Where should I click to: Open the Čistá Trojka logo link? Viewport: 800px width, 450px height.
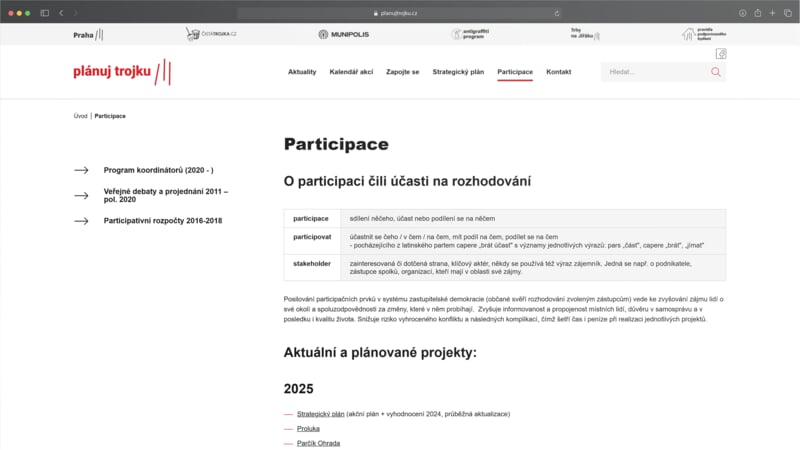pos(211,34)
